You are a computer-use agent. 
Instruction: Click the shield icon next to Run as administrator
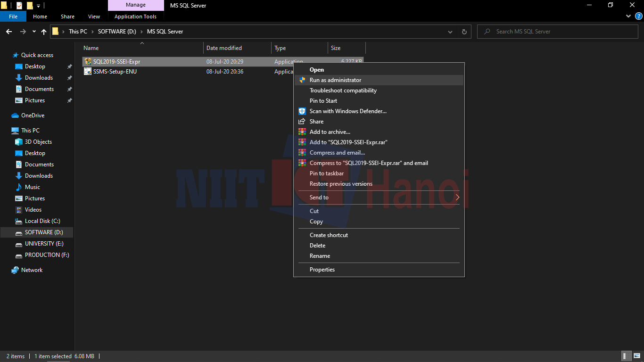(302, 80)
